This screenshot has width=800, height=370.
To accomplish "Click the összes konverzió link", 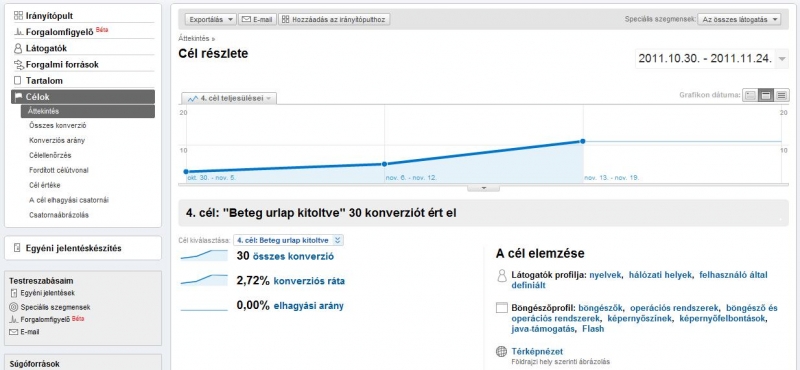I will (x=293, y=257).
